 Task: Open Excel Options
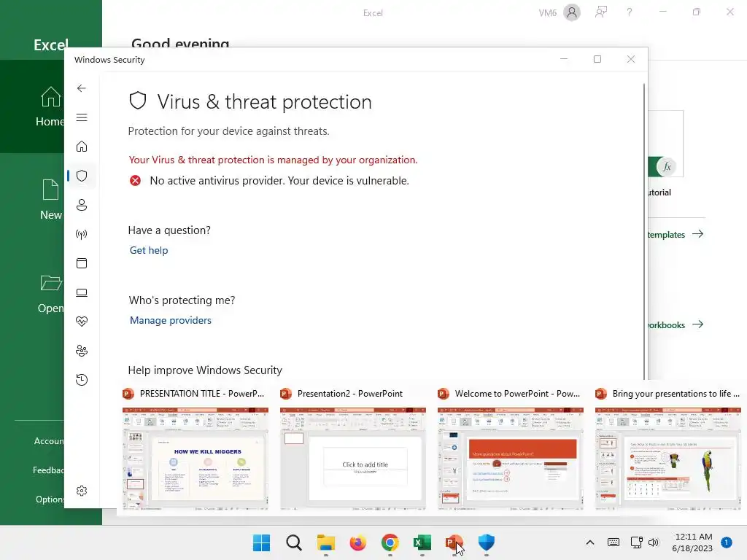pos(50,499)
